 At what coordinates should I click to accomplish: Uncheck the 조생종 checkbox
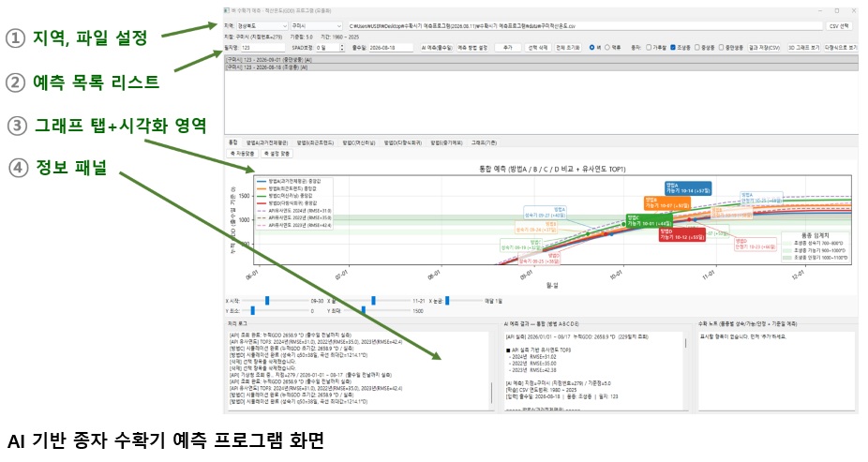tap(673, 48)
